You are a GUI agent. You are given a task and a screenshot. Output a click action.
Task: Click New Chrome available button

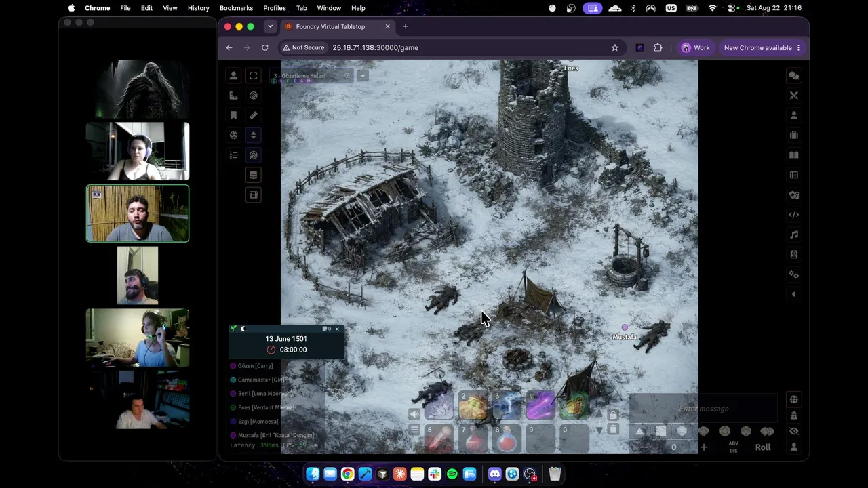point(762,48)
